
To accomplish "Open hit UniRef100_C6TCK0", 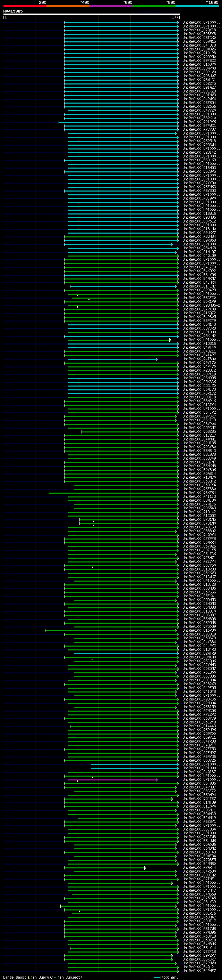I will tap(199, 38).
